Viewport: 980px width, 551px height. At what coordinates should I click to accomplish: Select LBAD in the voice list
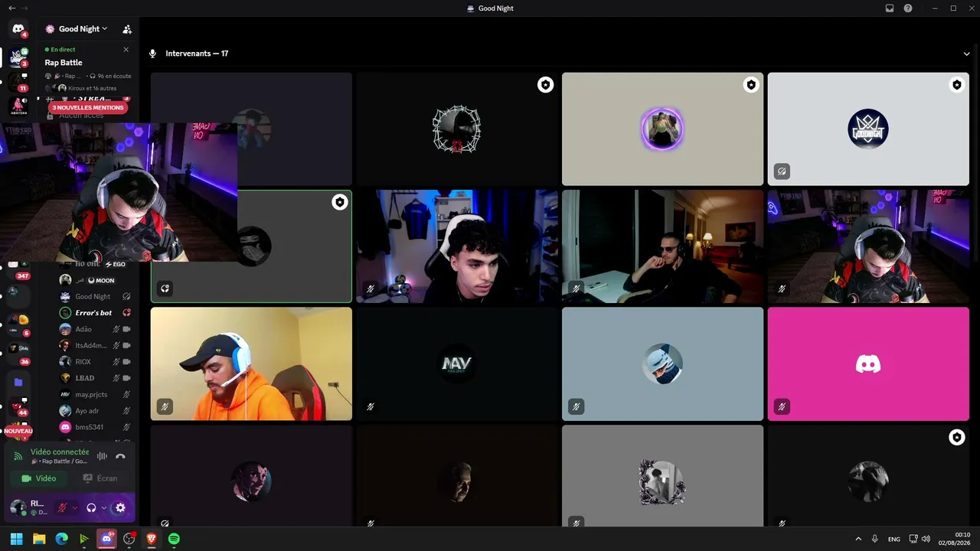pos(96,378)
